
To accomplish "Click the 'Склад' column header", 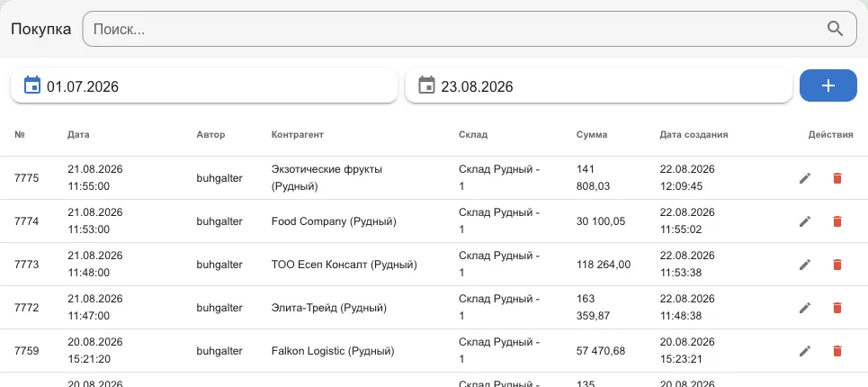I will [473, 134].
